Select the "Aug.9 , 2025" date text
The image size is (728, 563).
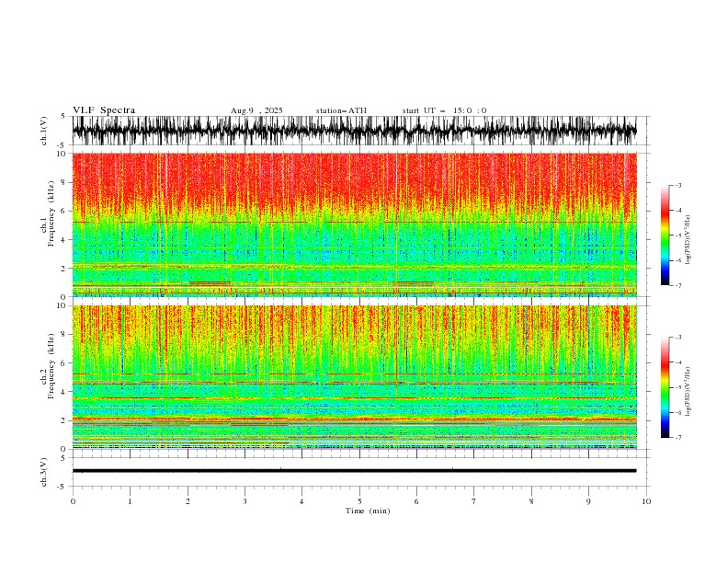click(256, 110)
